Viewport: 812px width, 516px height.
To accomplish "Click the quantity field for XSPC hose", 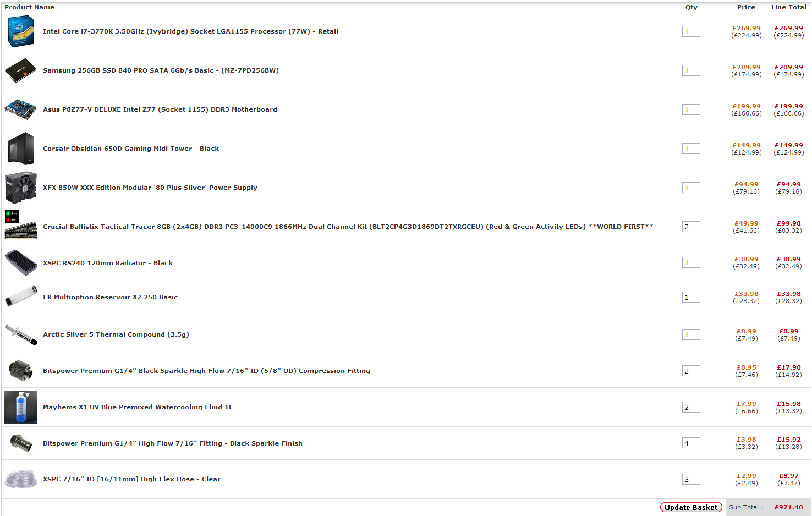I will [691, 479].
